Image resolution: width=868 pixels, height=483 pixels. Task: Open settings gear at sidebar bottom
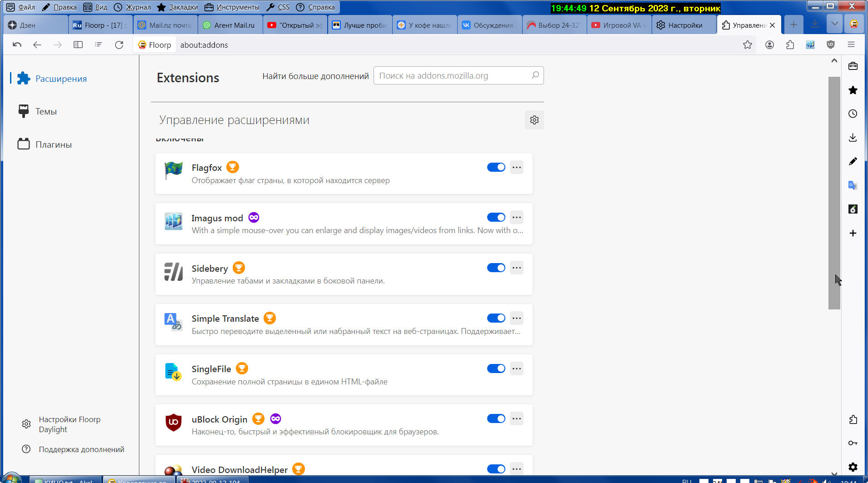[x=853, y=467]
